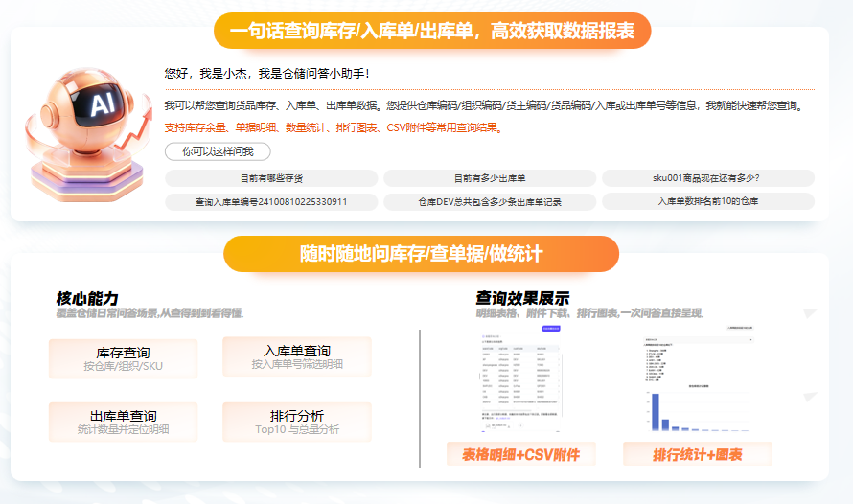This screenshot has height=504, width=853.
Task: Click the '明细表格、附件下载、排行图表' subtitle
Action: (x=589, y=313)
